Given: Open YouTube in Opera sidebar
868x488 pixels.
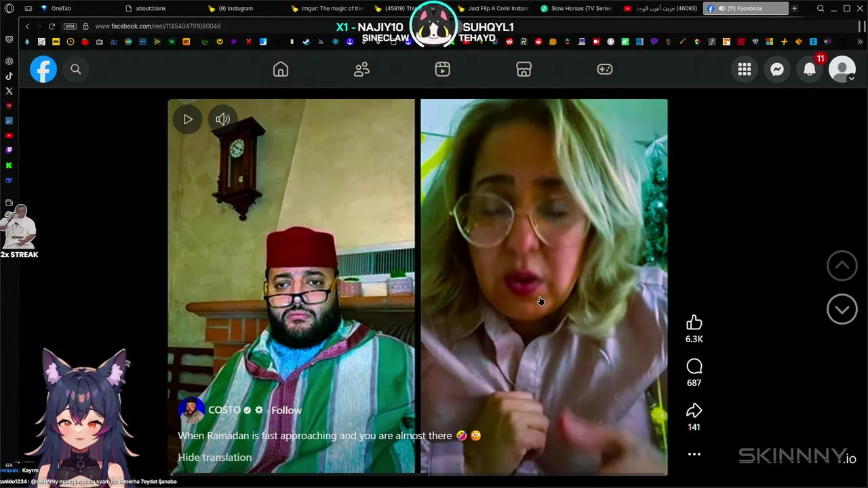Looking at the screenshot, I should click(9, 136).
